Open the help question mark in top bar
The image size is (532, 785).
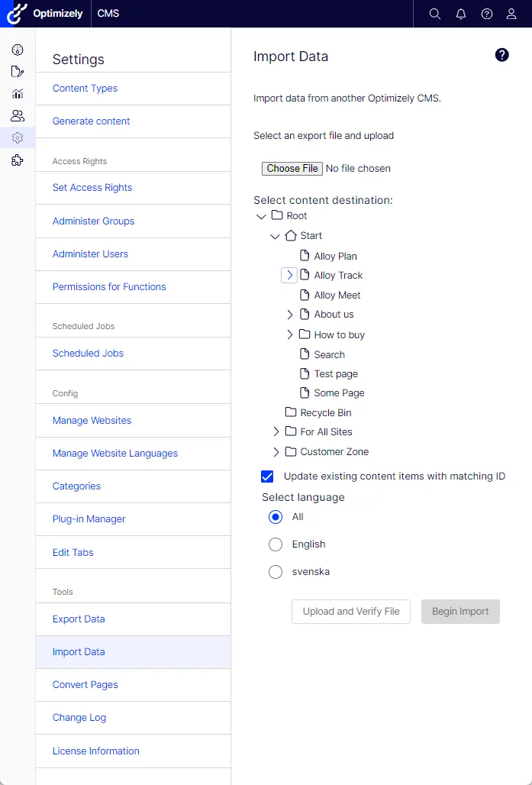tap(486, 14)
